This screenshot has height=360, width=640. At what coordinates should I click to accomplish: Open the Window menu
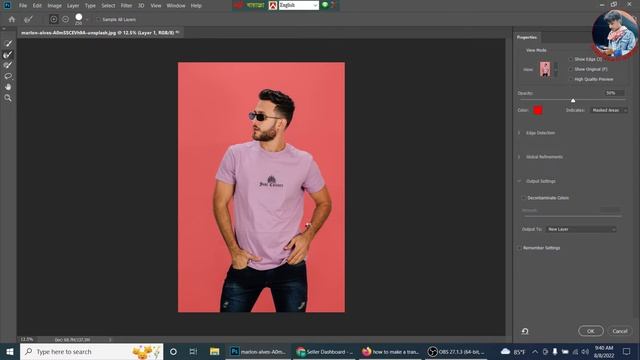pyautogui.click(x=176, y=6)
